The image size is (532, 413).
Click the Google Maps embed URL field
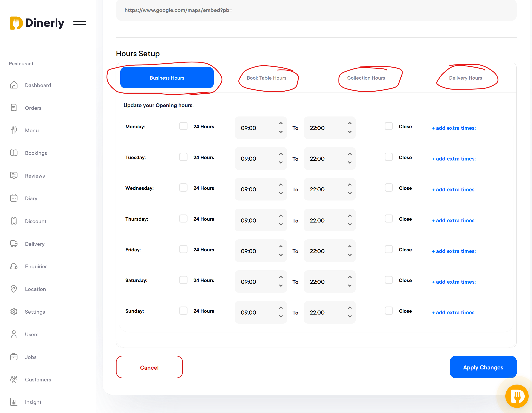tap(316, 10)
